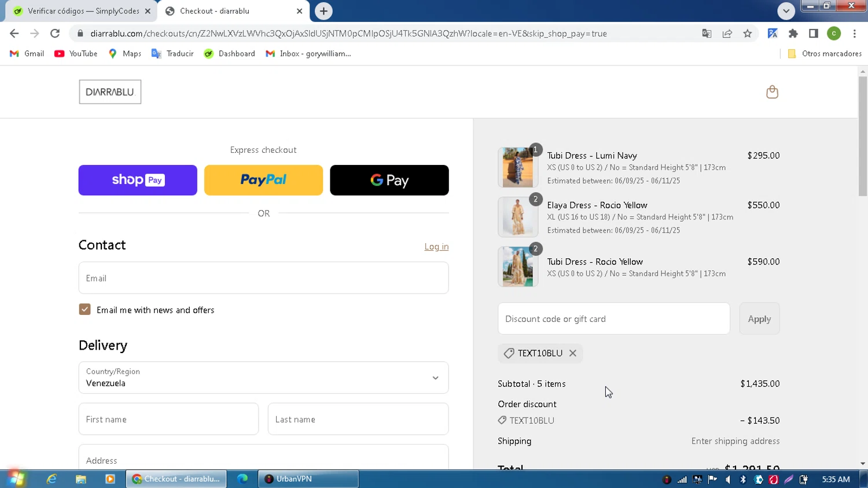
Task: Click the Subtotal amount $1,435.00
Action: point(760,384)
